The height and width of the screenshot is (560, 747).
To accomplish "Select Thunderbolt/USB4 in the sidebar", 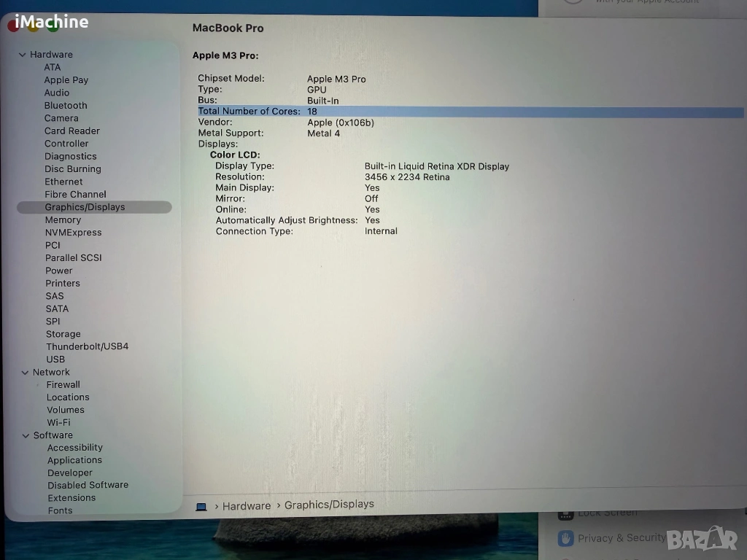I will 87,346.
